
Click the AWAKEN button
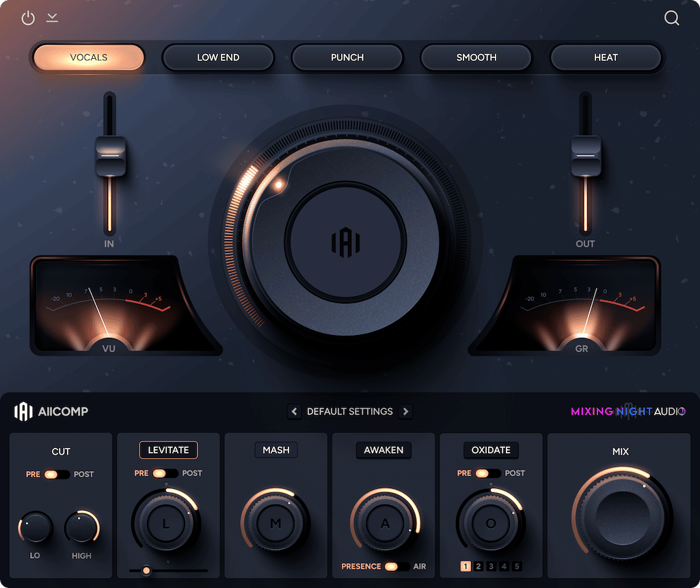pos(383,450)
